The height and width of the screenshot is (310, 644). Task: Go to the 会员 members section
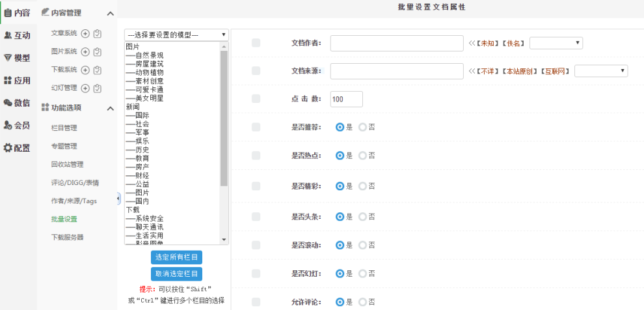17,125
